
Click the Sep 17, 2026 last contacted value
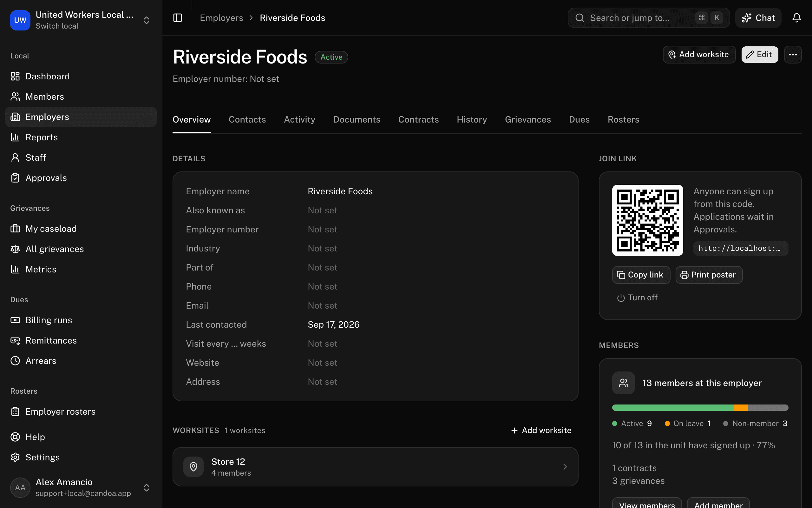[334, 324]
